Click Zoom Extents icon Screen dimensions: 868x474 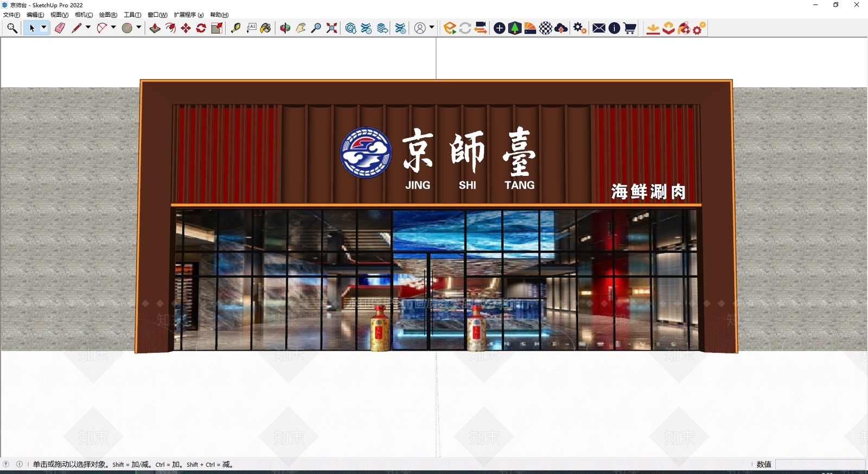tap(332, 28)
